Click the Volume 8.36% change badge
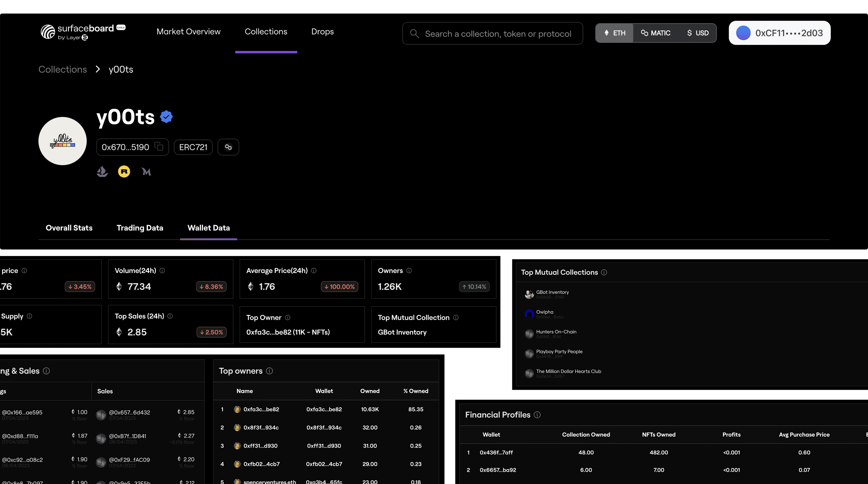Image resolution: width=868 pixels, height=484 pixels. click(x=211, y=287)
